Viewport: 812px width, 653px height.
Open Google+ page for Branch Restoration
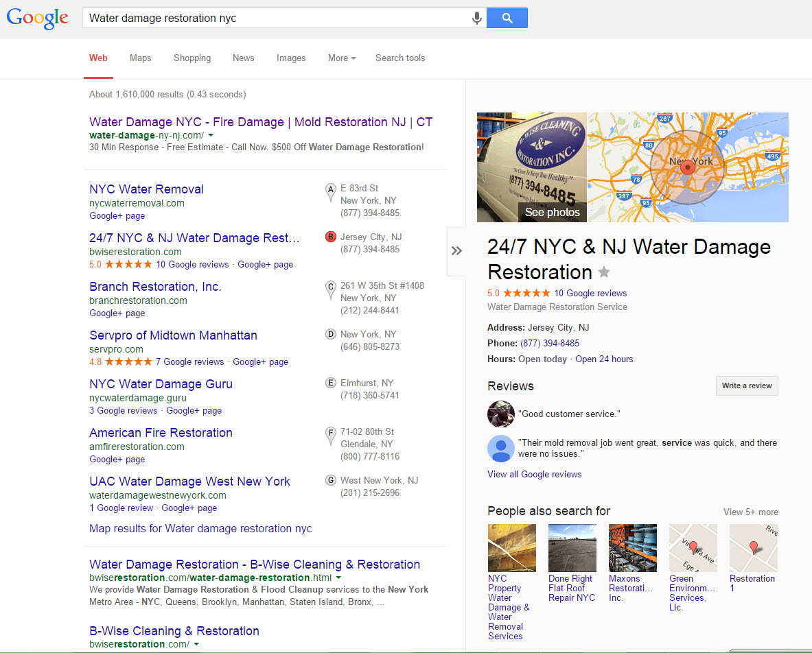[x=117, y=313]
